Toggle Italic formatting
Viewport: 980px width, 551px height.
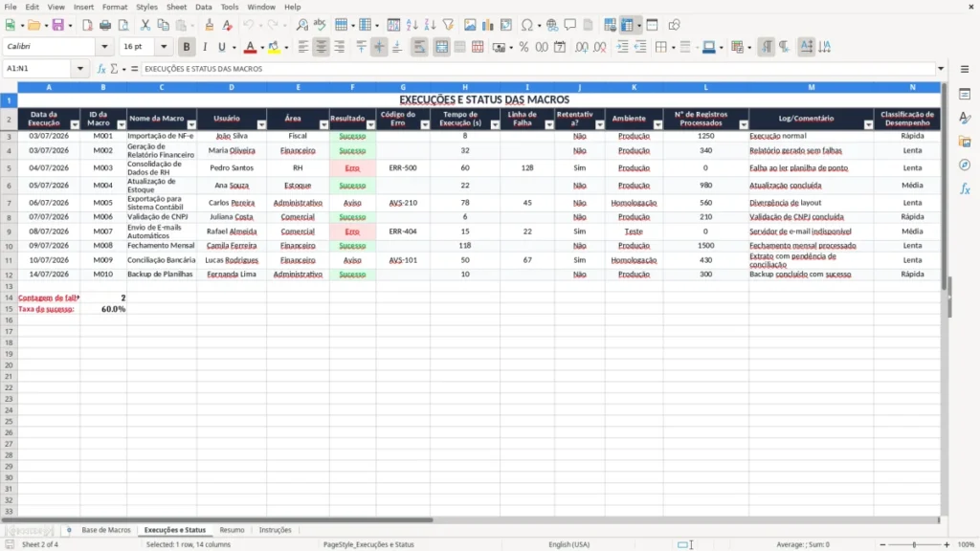(x=205, y=47)
